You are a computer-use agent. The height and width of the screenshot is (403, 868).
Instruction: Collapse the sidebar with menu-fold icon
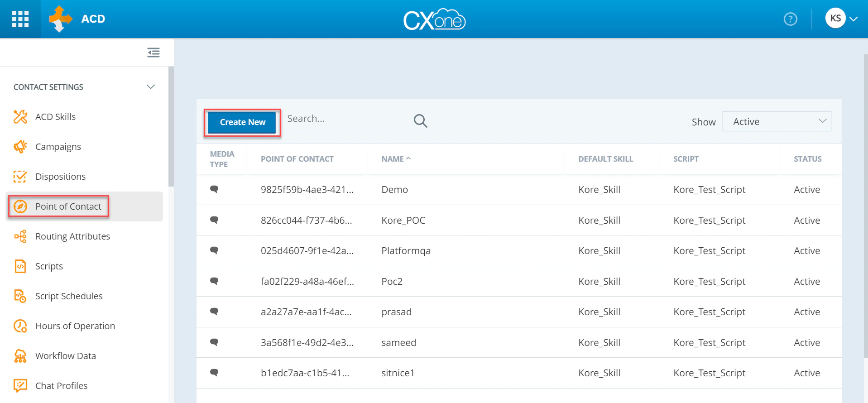[x=153, y=53]
